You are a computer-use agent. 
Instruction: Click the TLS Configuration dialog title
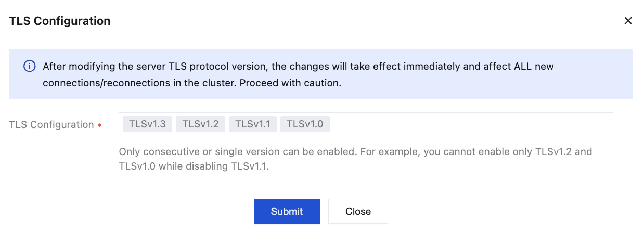click(60, 21)
